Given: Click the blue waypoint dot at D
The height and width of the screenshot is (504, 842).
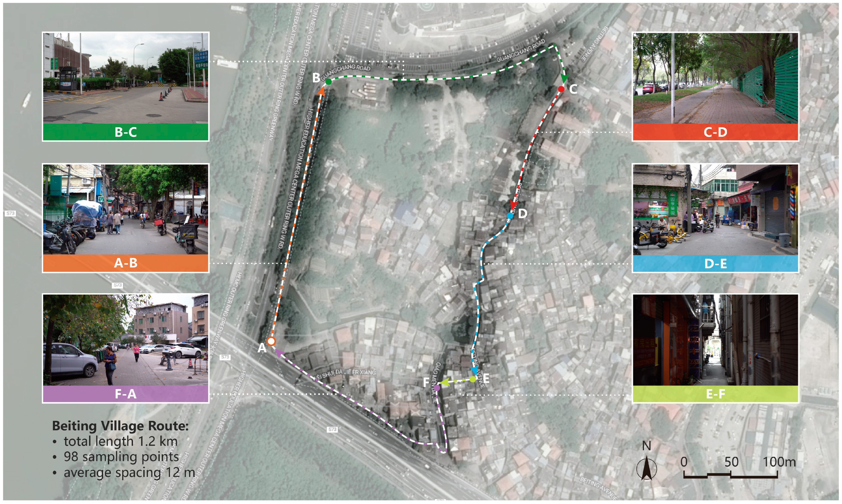Looking at the screenshot, I should pos(510,215).
